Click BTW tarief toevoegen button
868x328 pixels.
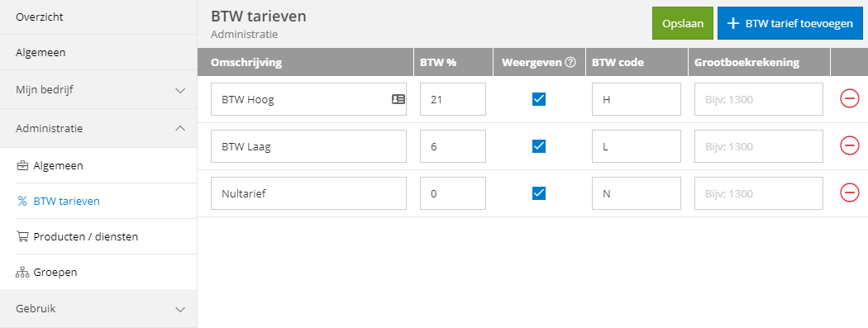pos(790,23)
